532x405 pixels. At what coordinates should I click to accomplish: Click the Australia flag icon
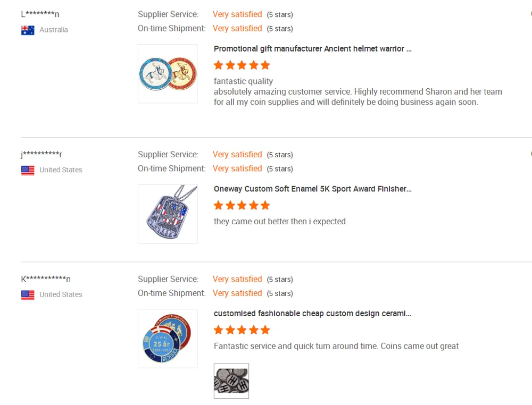[28, 30]
